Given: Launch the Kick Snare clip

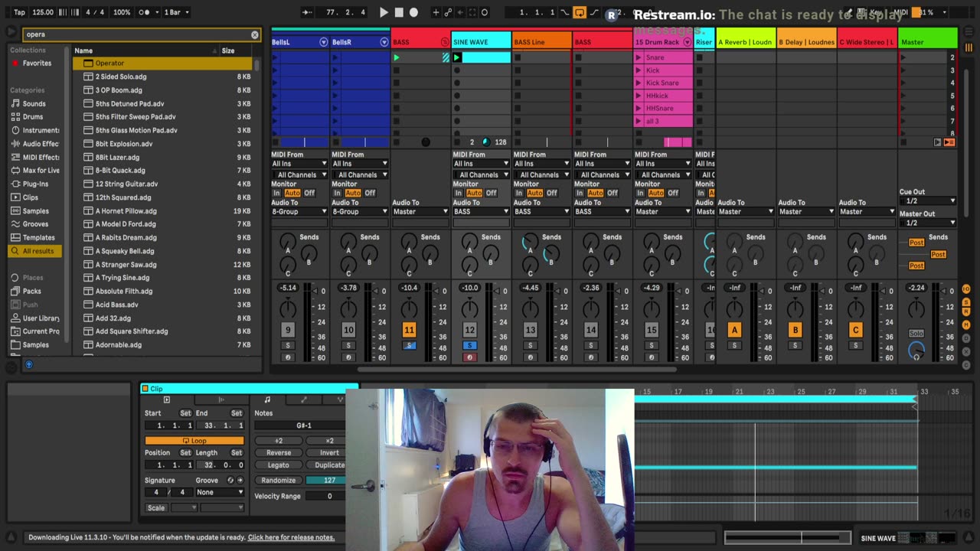Looking at the screenshot, I should [x=639, y=83].
